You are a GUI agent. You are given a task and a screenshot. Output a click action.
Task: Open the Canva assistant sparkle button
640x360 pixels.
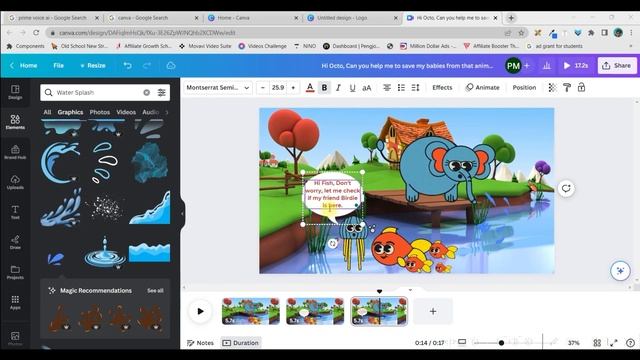[x=620, y=271]
